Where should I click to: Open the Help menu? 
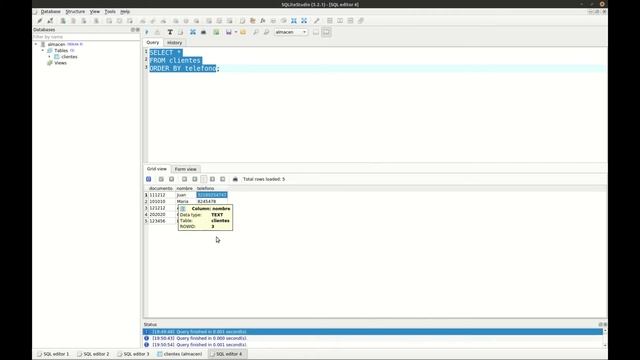[125, 12]
